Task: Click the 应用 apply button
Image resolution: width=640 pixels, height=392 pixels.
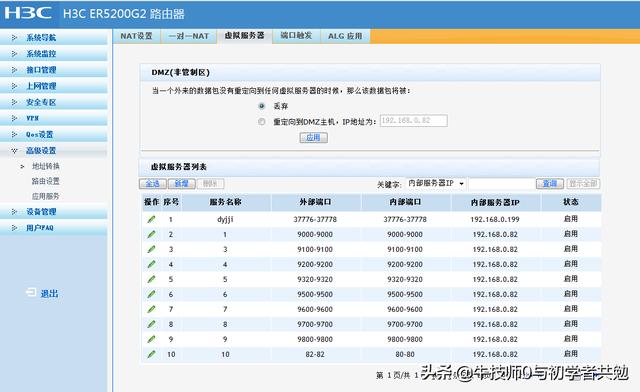Action: pyautogui.click(x=313, y=138)
